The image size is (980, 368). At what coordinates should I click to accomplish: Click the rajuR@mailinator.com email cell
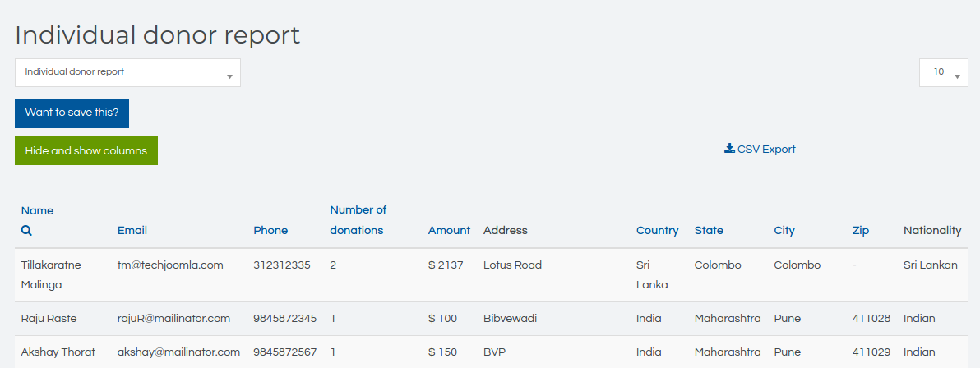[x=173, y=318]
